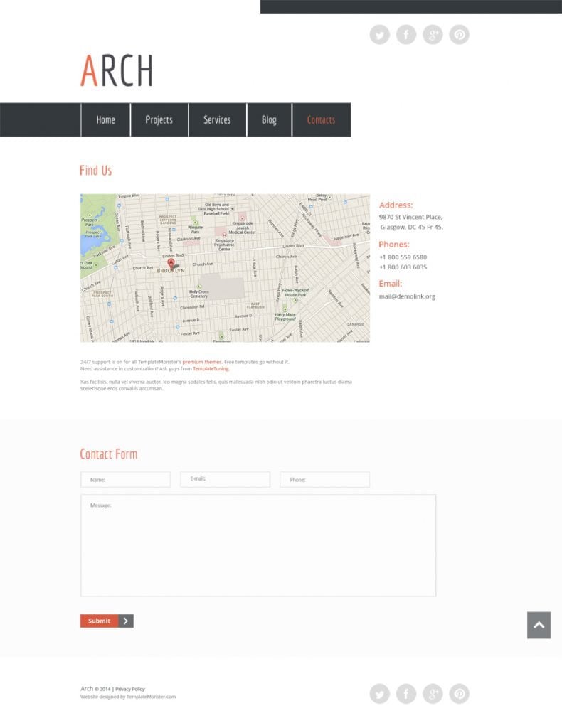Click the Google Plus icon in the header
This screenshot has width=562, height=728.
[433, 35]
